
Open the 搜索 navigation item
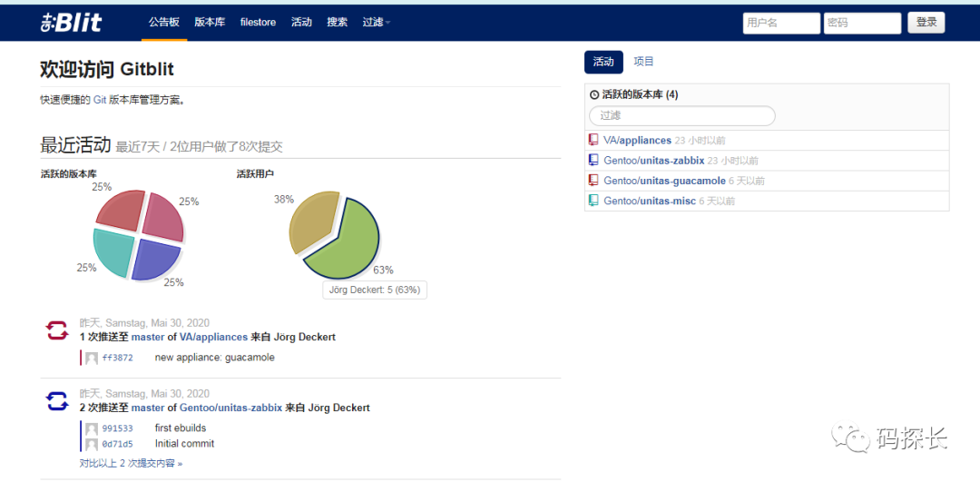337,22
